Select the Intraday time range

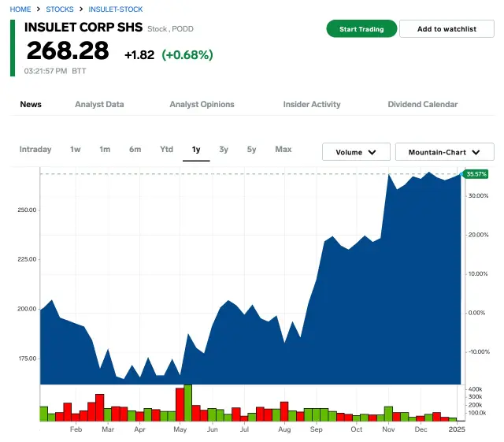point(35,150)
